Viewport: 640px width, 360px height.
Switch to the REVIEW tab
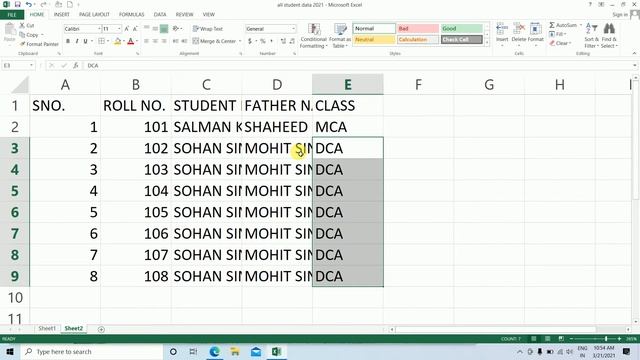(184, 15)
